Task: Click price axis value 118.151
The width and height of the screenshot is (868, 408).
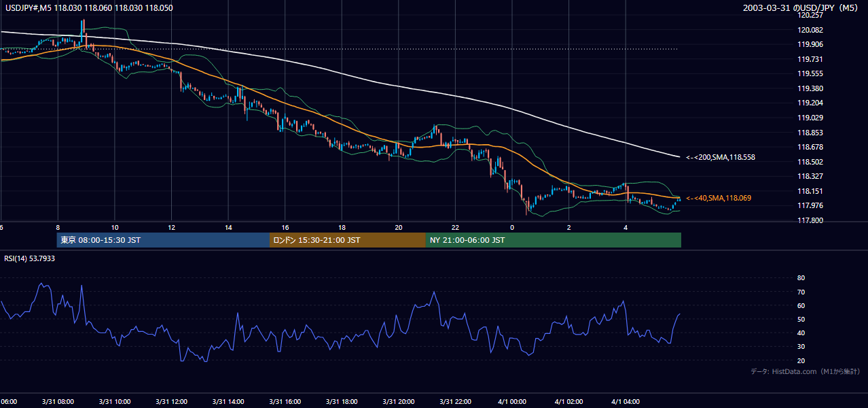Action: click(x=810, y=191)
